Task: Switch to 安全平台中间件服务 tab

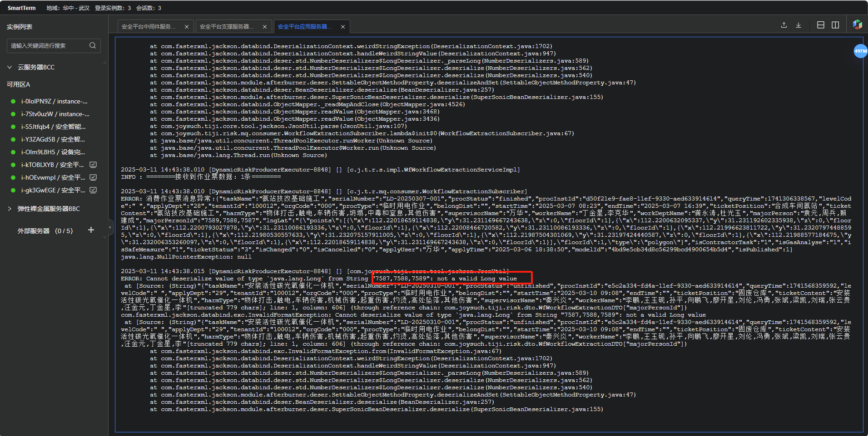Action: click(149, 27)
